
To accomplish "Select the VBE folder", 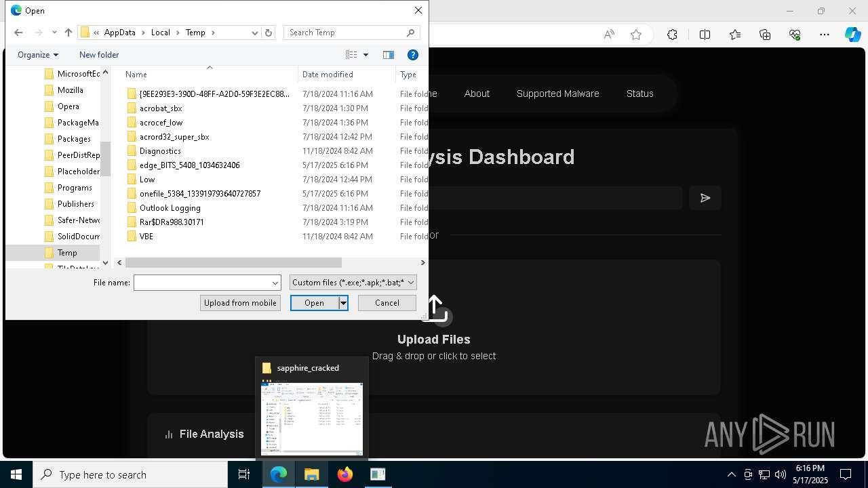I will [x=146, y=237].
